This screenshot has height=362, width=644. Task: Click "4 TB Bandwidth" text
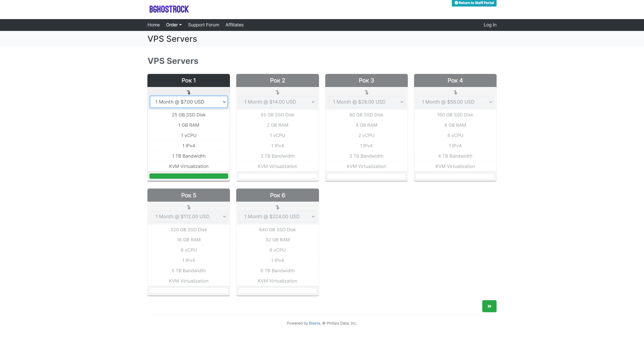click(x=455, y=156)
